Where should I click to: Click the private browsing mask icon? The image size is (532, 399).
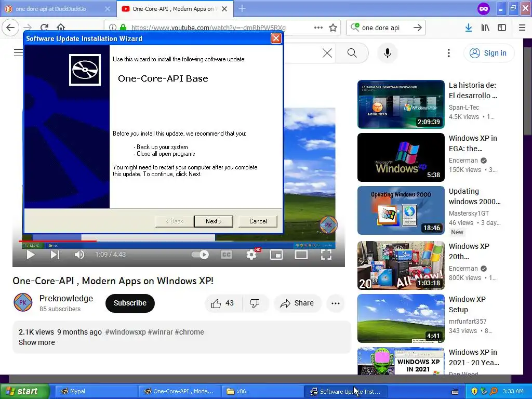[484, 8]
